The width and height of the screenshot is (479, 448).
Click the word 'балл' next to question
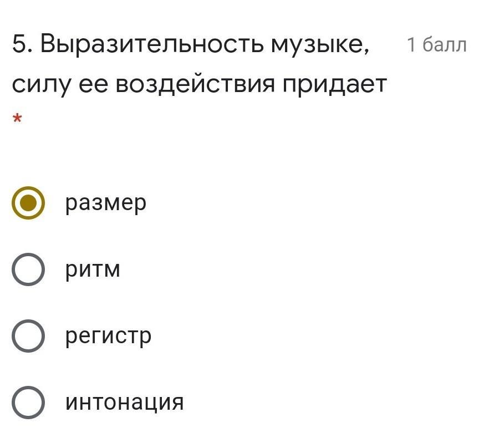click(445, 44)
